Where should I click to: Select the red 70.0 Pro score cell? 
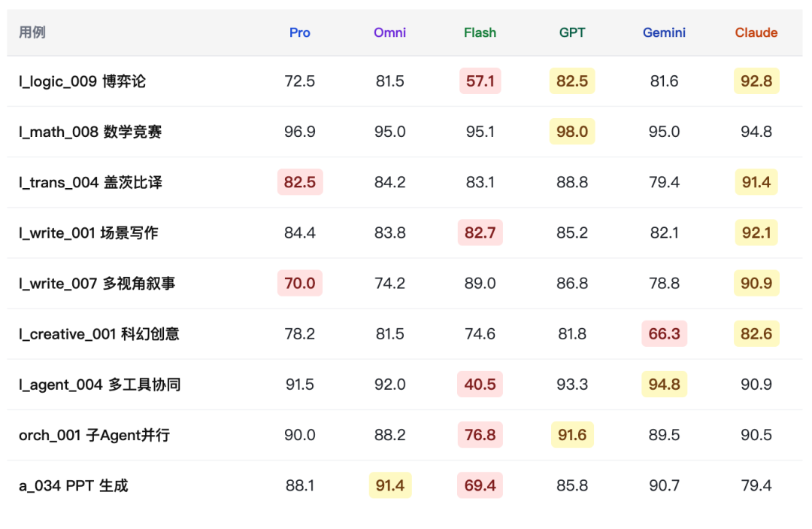pos(299,283)
